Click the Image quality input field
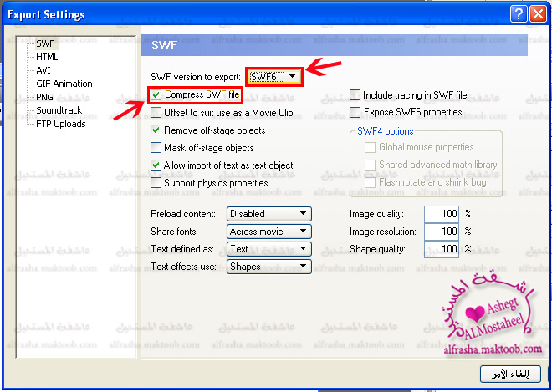Screen dimensions: 552x392 [x=442, y=214]
